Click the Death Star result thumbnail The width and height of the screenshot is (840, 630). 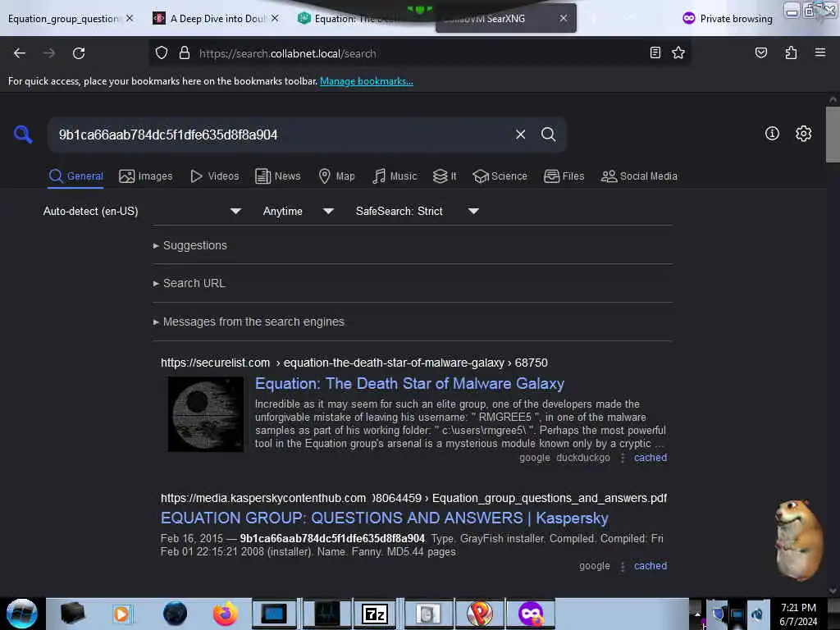click(206, 413)
